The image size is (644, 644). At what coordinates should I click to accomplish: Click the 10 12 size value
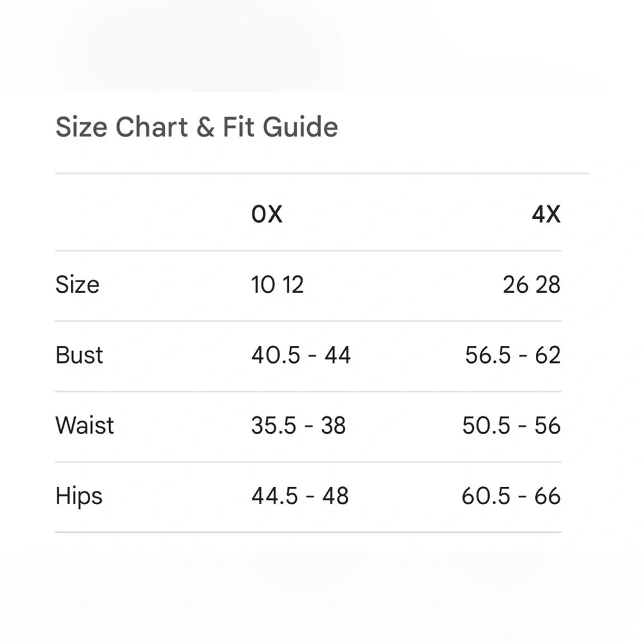[277, 285]
